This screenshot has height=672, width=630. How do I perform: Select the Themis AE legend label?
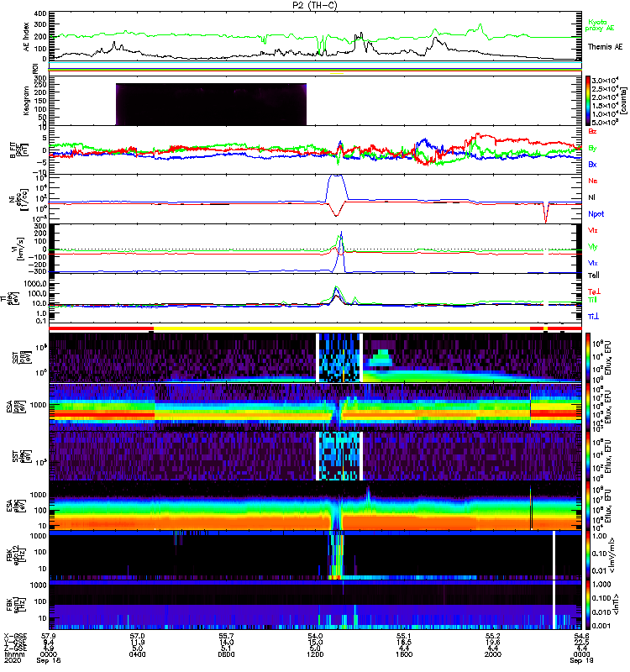point(605,47)
